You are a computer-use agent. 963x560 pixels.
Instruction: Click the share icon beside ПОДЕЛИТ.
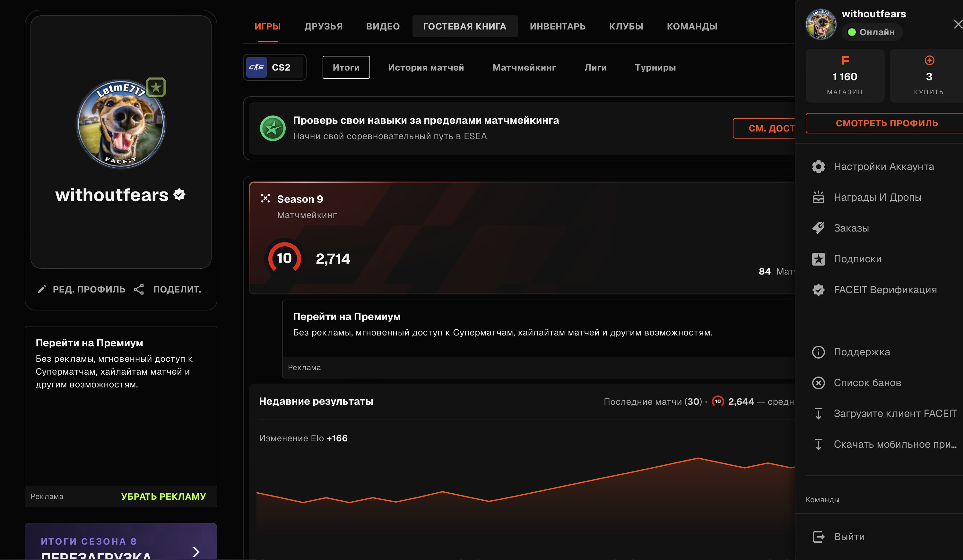point(139,289)
